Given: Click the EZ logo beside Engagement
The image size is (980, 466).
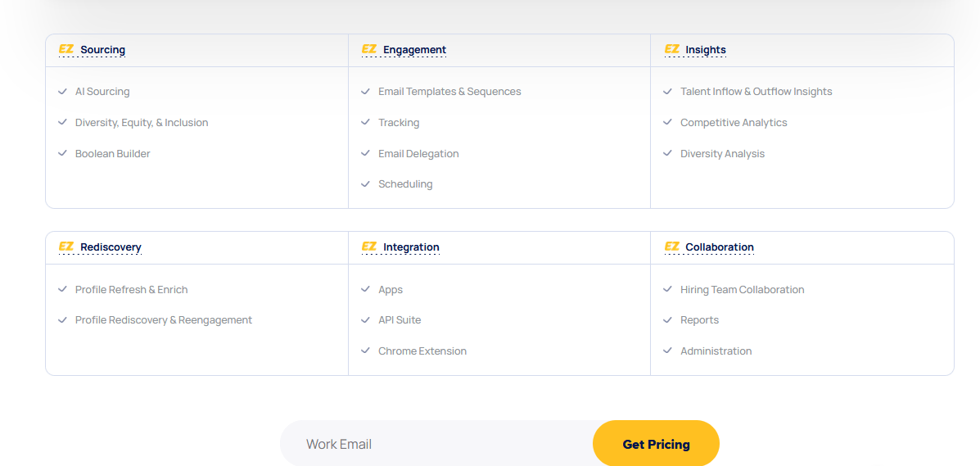Looking at the screenshot, I should (368, 49).
